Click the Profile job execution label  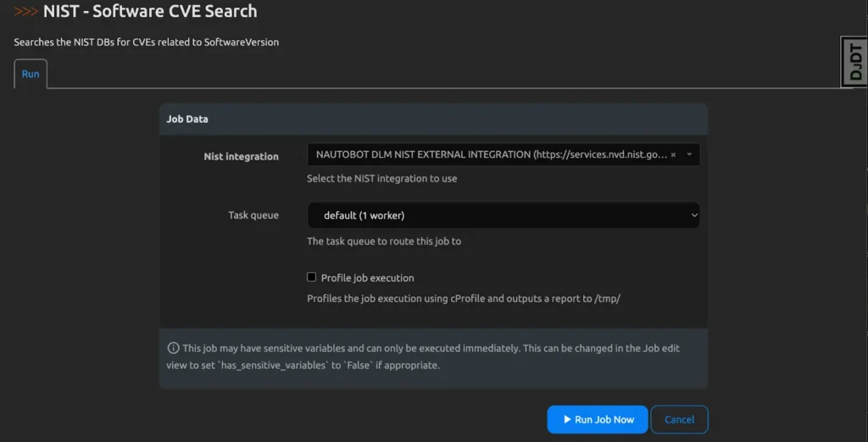368,278
